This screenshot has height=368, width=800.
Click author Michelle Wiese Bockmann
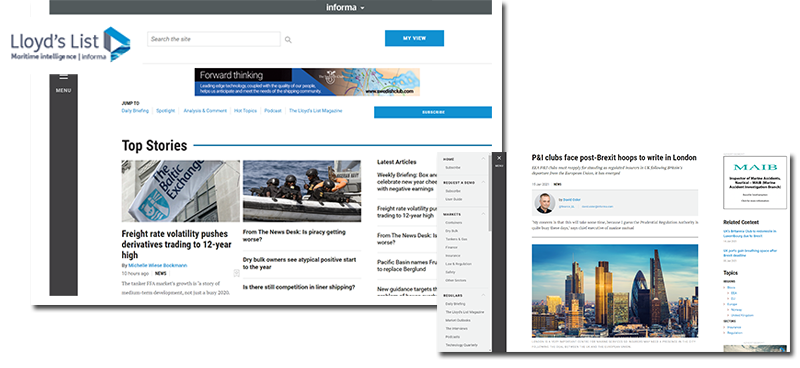tap(158, 265)
